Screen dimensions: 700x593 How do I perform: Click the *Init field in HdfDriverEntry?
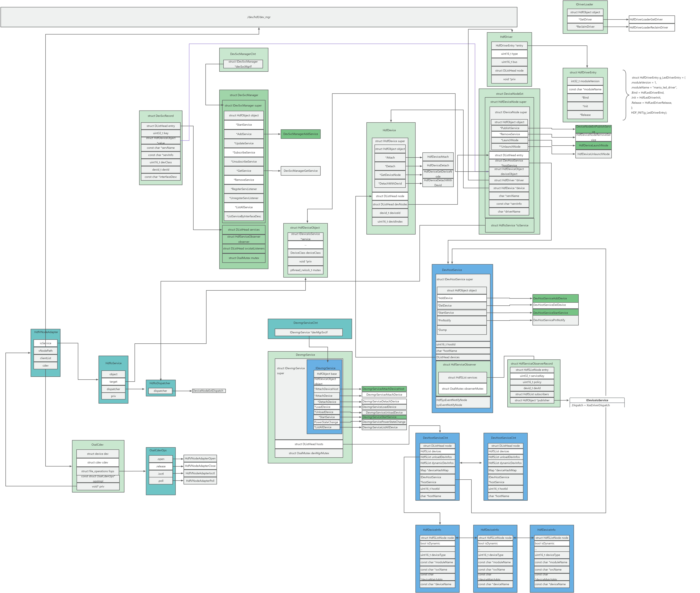point(585,106)
